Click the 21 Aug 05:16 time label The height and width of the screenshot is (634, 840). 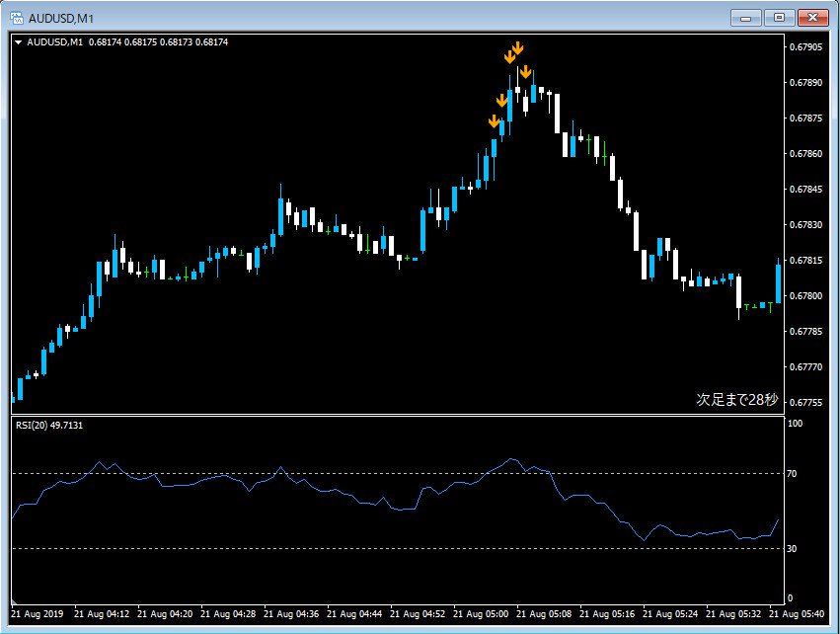click(607, 614)
